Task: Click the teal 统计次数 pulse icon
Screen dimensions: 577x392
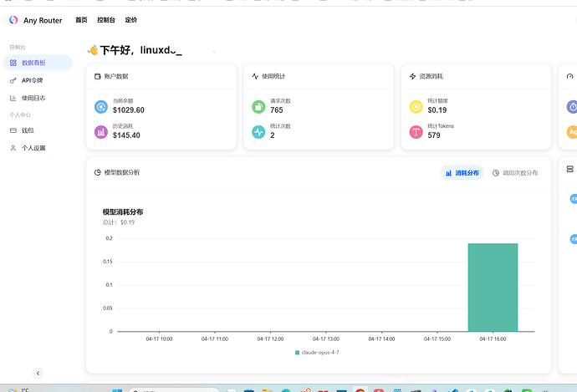Action: (258, 132)
